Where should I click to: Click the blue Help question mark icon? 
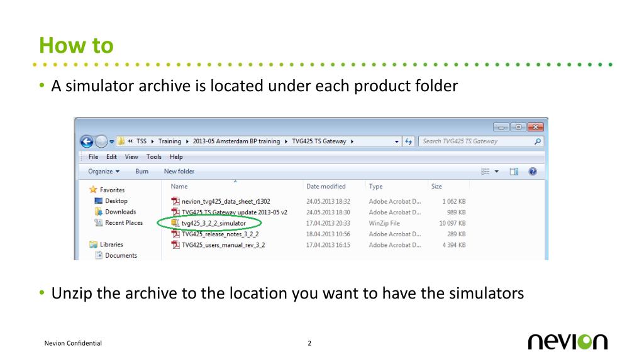coord(533,171)
